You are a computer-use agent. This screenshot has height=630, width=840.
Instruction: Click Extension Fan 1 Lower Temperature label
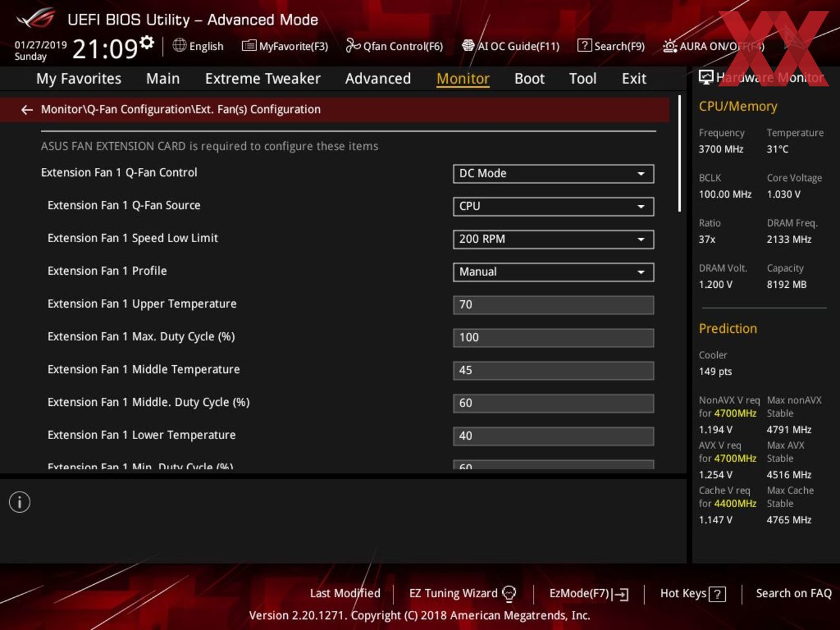pyautogui.click(x=141, y=435)
